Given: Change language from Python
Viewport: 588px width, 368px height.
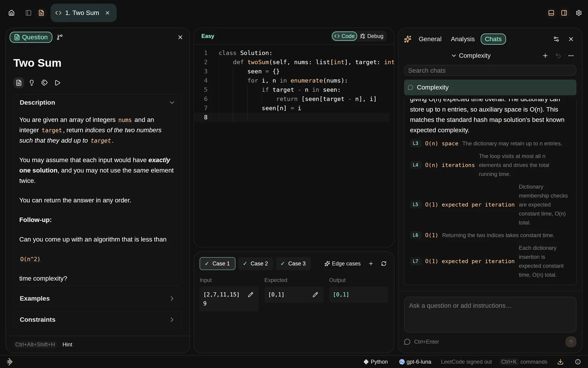Looking at the screenshot, I should [x=376, y=362].
